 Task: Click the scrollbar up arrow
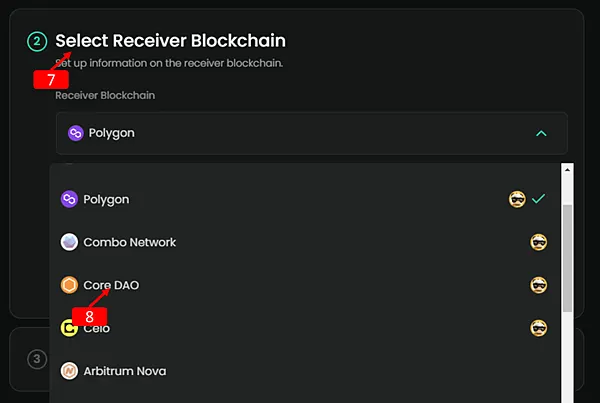pos(566,169)
